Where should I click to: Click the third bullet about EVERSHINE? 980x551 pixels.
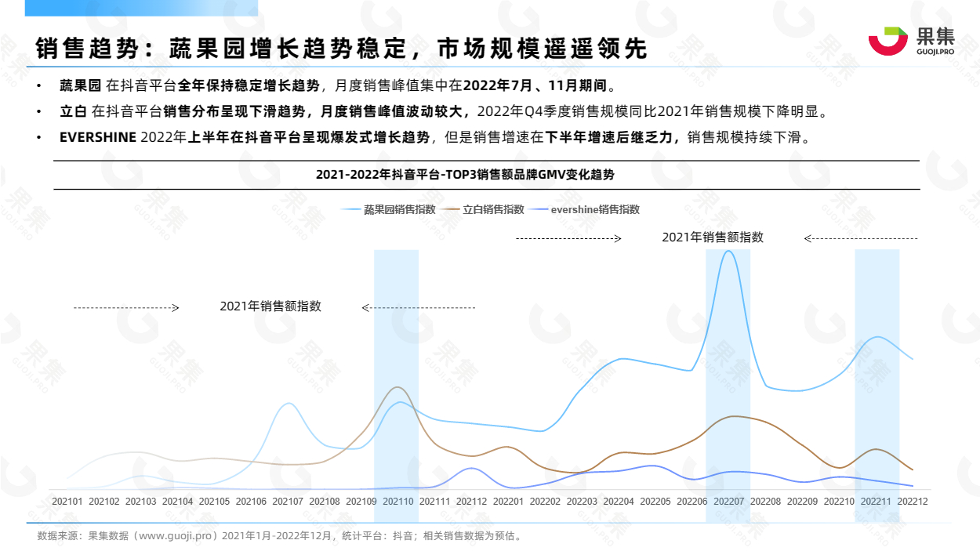(x=434, y=137)
